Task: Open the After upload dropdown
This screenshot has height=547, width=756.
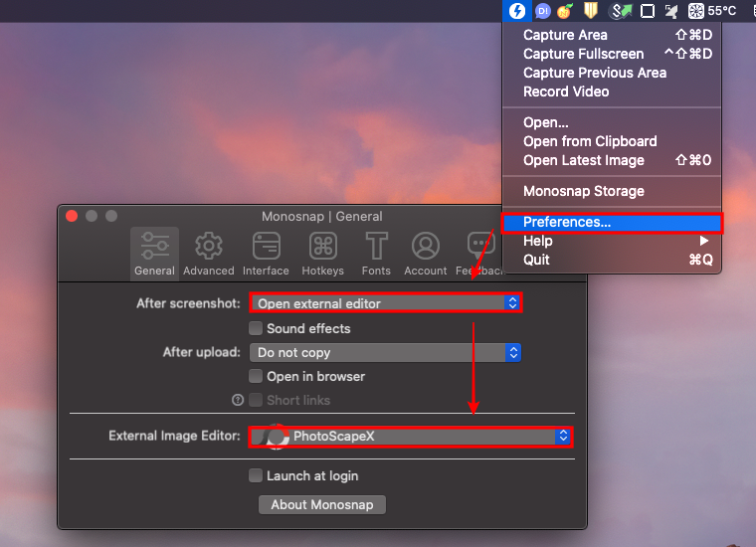Action: (385, 353)
